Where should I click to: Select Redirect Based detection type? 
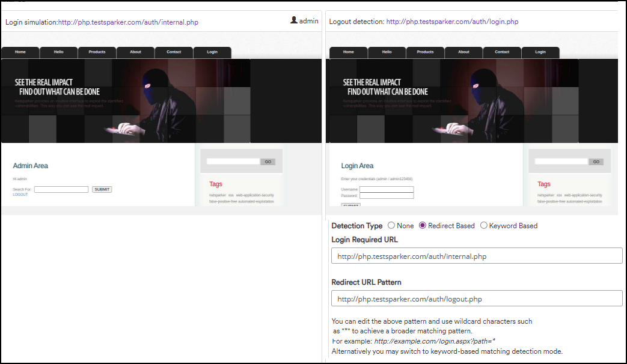(x=422, y=226)
